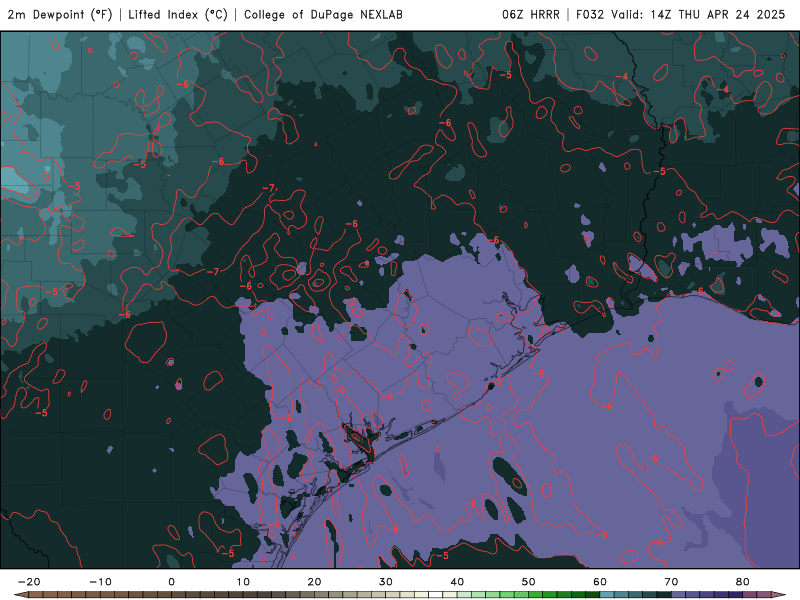Click the '-20' colorbar tick label
Viewport: 800px width, 600px height.
[29, 582]
